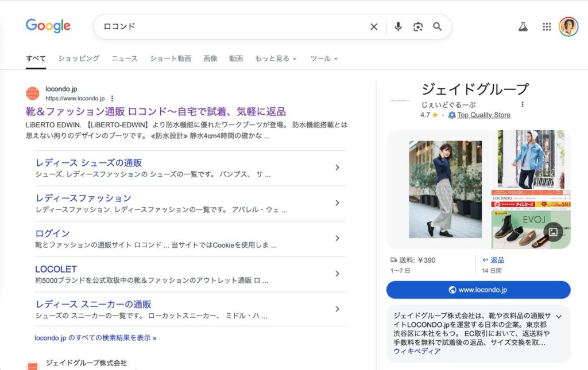Expand the ジェイドグループ description chevron

559,316
